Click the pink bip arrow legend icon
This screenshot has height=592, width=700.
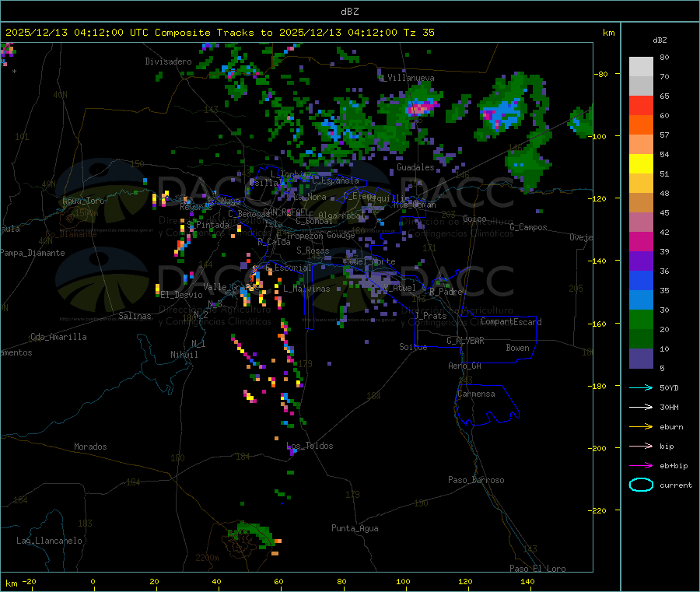pyautogui.click(x=641, y=446)
